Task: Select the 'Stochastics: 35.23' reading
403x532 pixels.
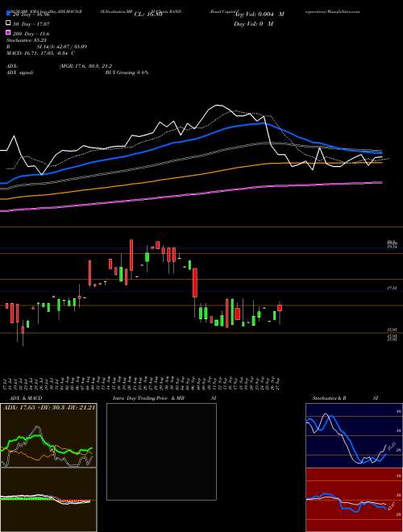Action: pos(26,40)
